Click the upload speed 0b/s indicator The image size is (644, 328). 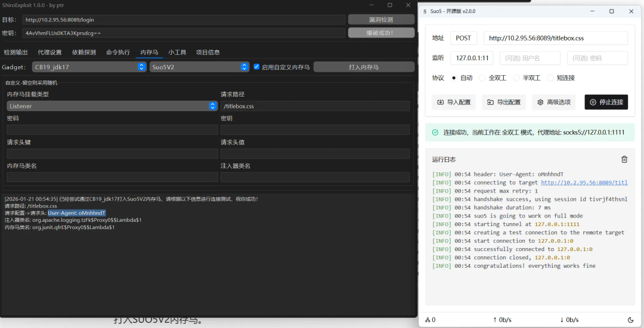tap(502, 320)
